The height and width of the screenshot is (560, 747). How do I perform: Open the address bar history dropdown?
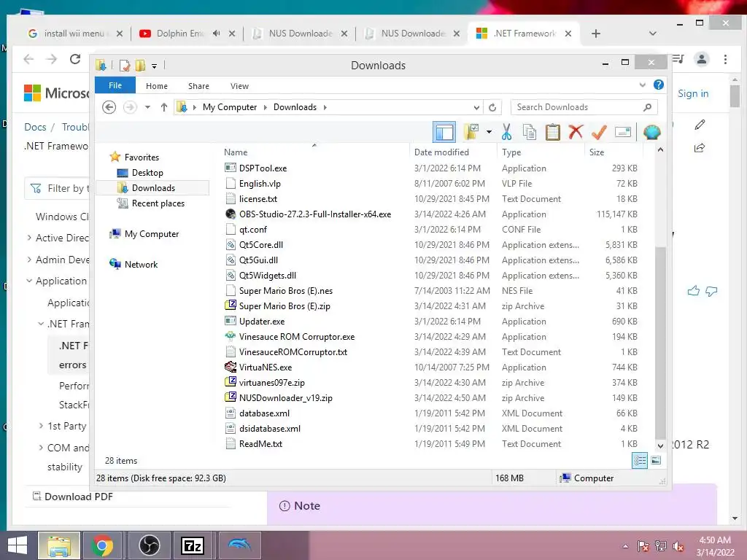tap(476, 107)
